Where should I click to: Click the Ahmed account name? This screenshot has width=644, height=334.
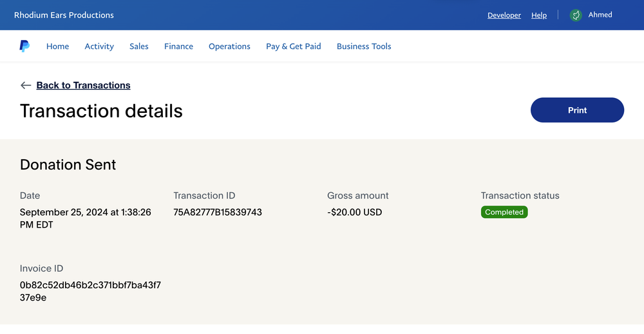(600, 15)
